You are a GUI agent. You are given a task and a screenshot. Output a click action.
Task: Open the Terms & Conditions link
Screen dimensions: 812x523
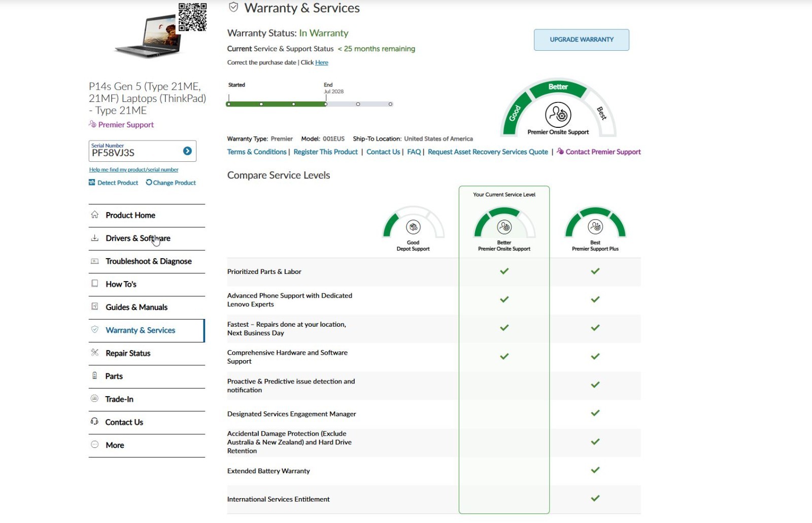coord(257,152)
